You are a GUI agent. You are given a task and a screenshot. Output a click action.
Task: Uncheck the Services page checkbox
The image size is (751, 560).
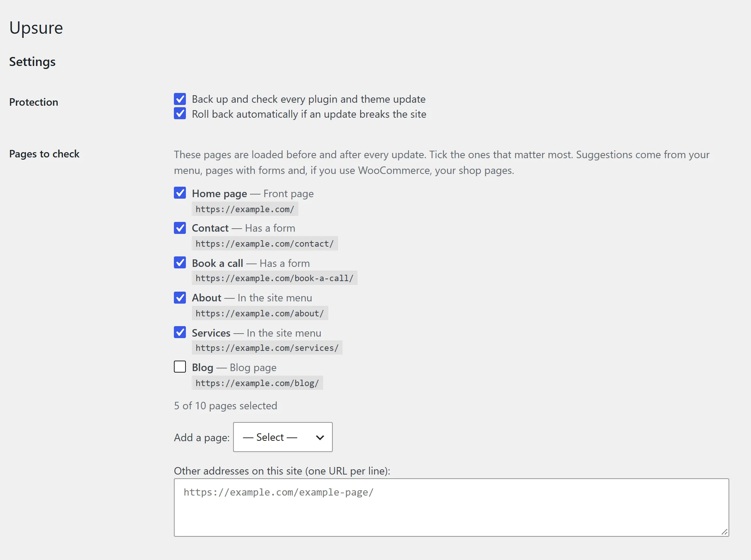180,332
